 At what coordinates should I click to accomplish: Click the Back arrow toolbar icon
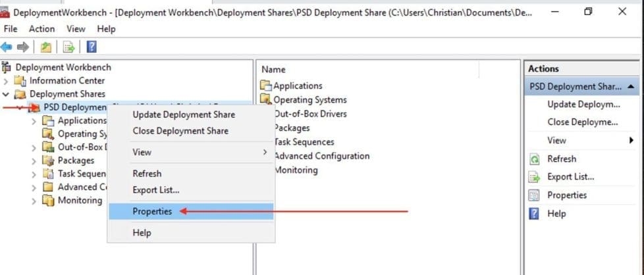click(7, 47)
